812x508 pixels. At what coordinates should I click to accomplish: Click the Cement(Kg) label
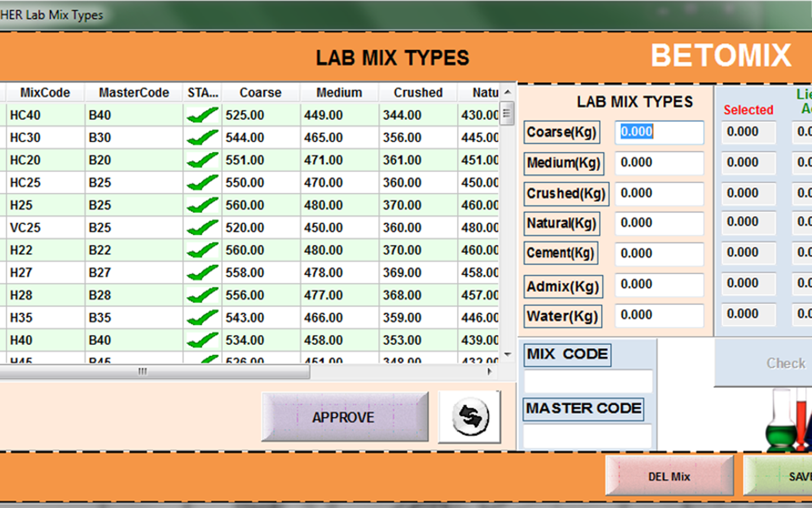[561, 253]
